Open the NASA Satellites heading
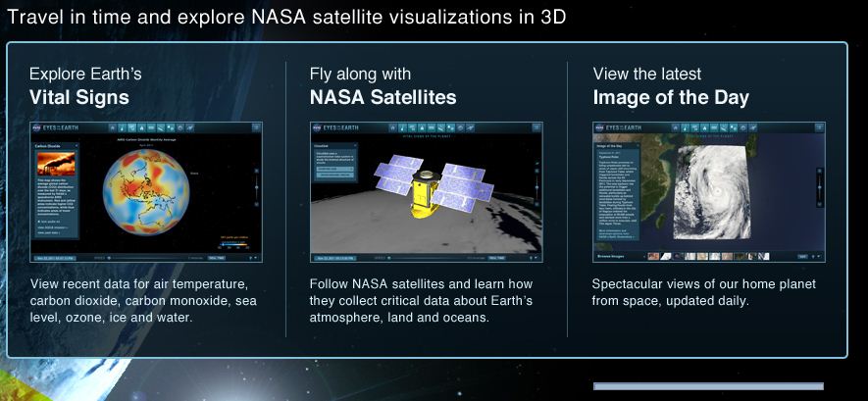 pyautogui.click(x=383, y=97)
